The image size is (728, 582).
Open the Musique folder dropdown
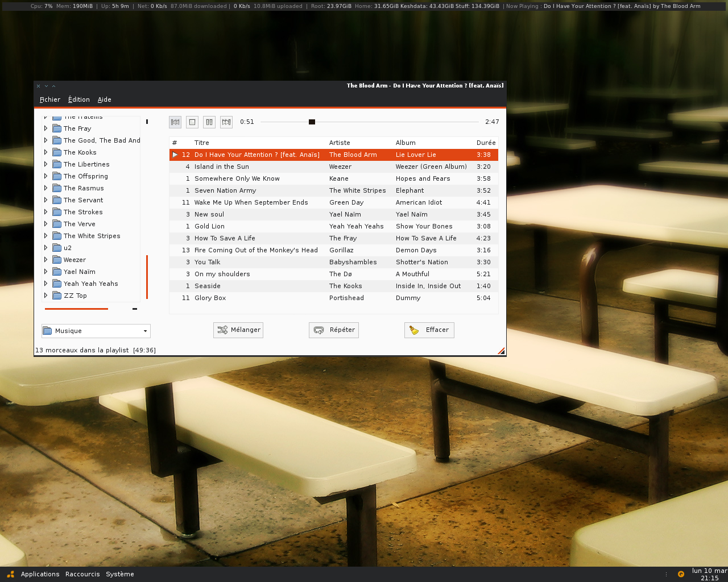coord(96,331)
